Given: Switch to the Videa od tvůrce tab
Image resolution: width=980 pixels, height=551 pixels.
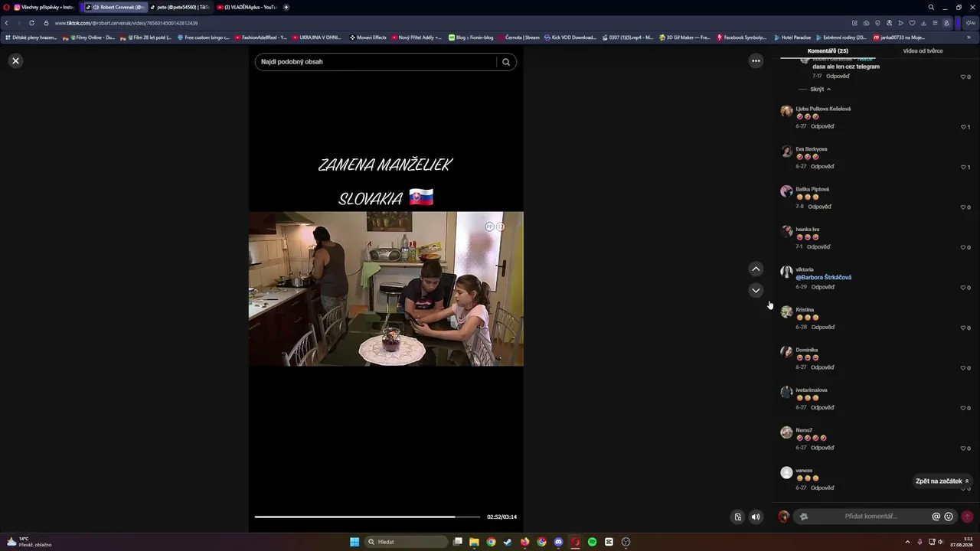Looking at the screenshot, I should [923, 51].
